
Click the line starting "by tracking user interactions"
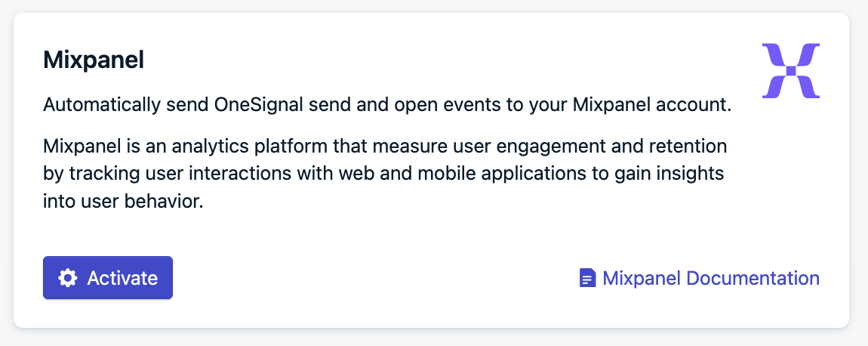[x=383, y=174]
